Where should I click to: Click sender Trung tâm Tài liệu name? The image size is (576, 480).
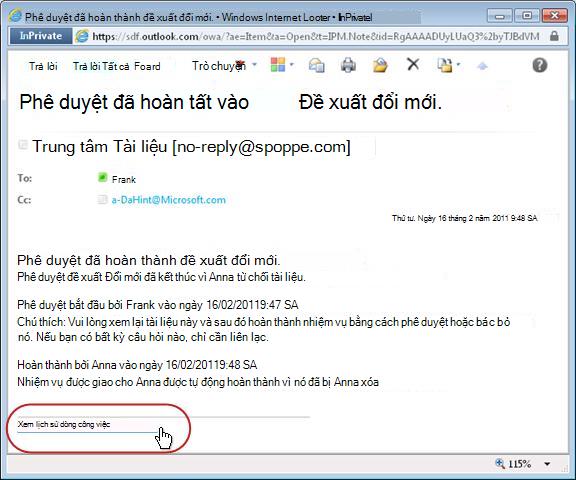coord(191,147)
